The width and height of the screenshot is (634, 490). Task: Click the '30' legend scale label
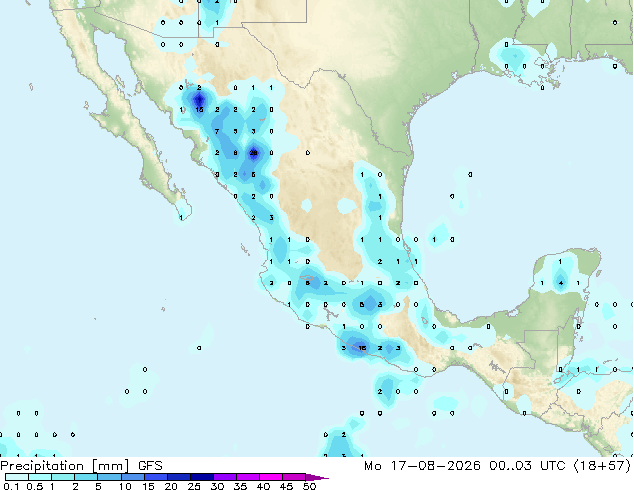(217, 486)
